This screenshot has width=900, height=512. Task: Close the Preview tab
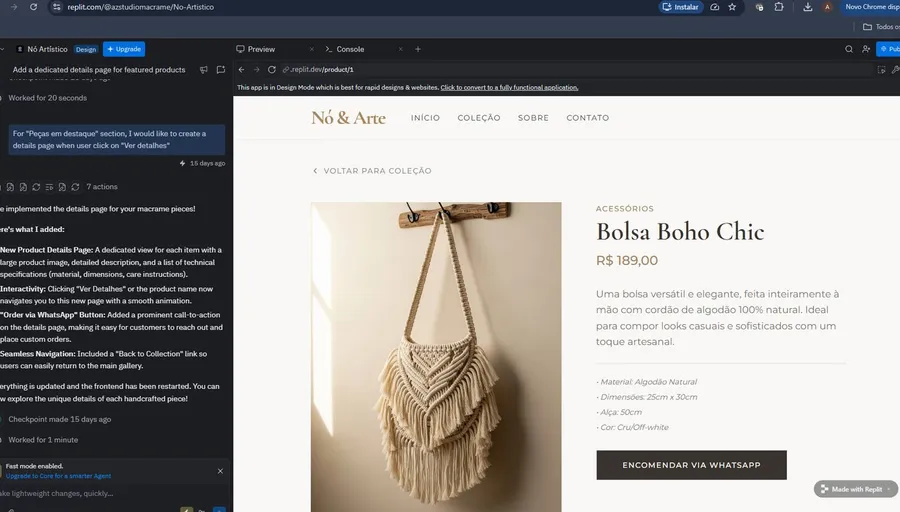tap(312, 49)
